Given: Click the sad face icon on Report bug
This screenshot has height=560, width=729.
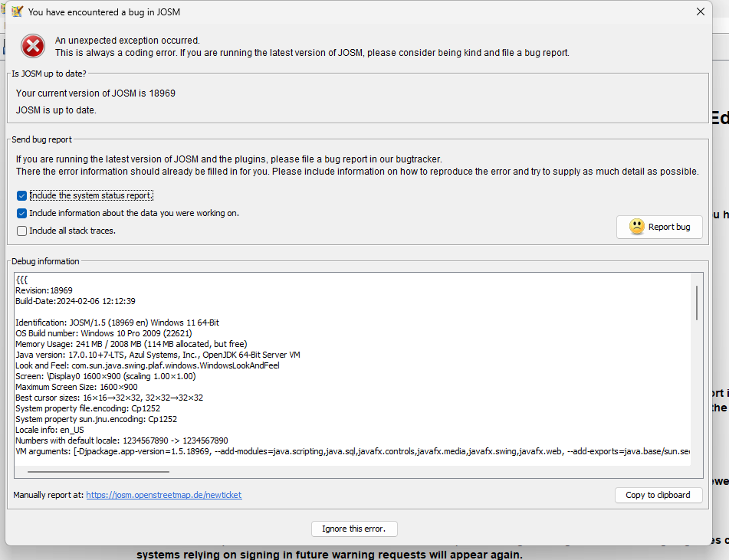Looking at the screenshot, I should (636, 227).
